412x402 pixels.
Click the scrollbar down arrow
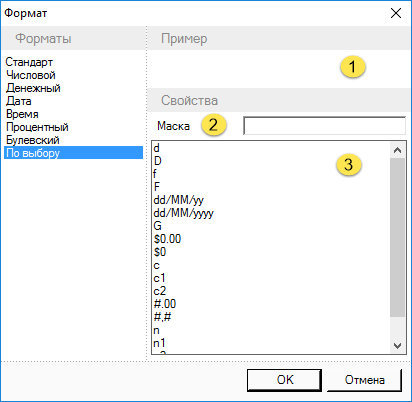pos(397,345)
